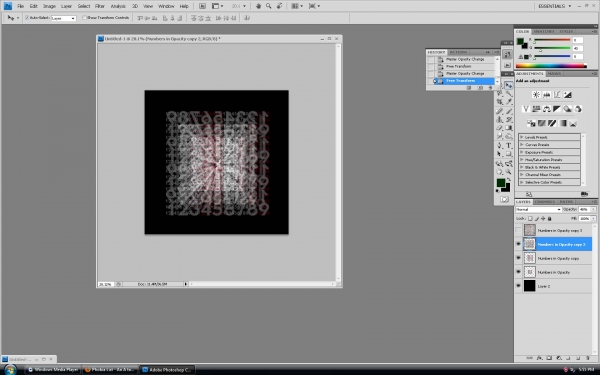This screenshot has width=600, height=375.
Task: Toggle lock transparent pixels in Layers panel
Action: pyautogui.click(x=530, y=218)
